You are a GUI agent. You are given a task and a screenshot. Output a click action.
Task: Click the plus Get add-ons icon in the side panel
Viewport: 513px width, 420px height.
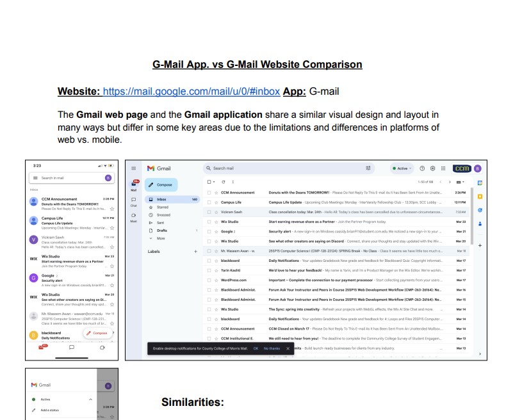pyautogui.click(x=480, y=245)
